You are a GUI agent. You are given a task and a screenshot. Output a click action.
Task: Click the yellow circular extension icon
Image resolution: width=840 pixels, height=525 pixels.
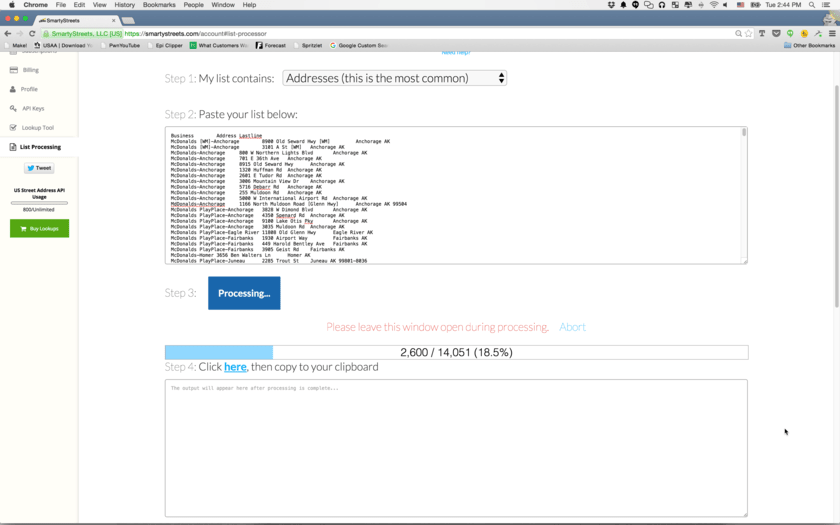[804, 33]
